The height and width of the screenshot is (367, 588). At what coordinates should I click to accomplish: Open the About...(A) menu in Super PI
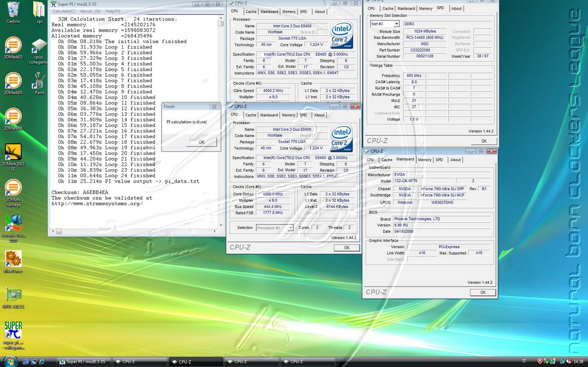pos(90,11)
